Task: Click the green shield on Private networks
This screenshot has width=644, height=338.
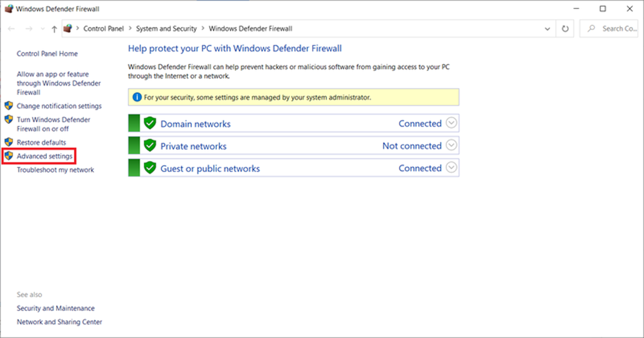Action: tap(149, 145)
